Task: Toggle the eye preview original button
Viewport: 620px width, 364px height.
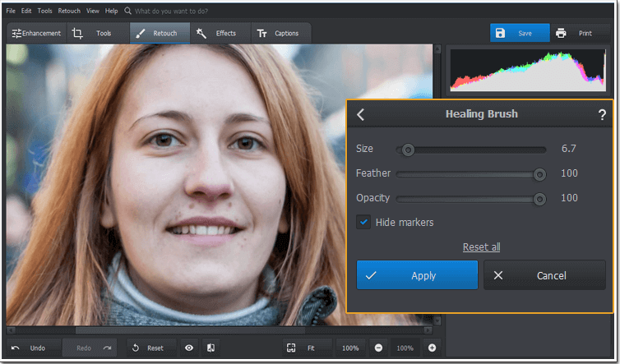Action: click(189, 348)
